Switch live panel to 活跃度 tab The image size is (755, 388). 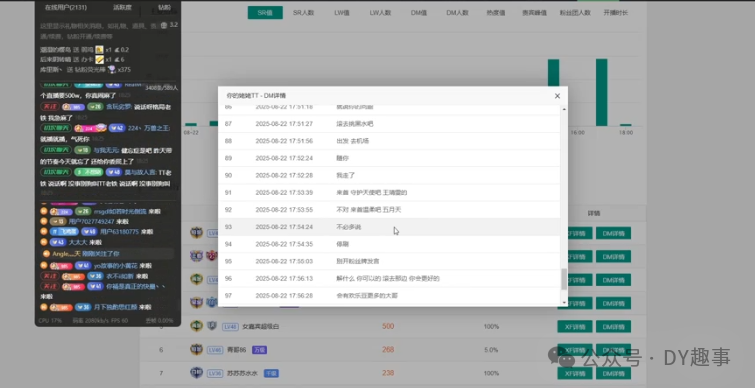point(122,8)
